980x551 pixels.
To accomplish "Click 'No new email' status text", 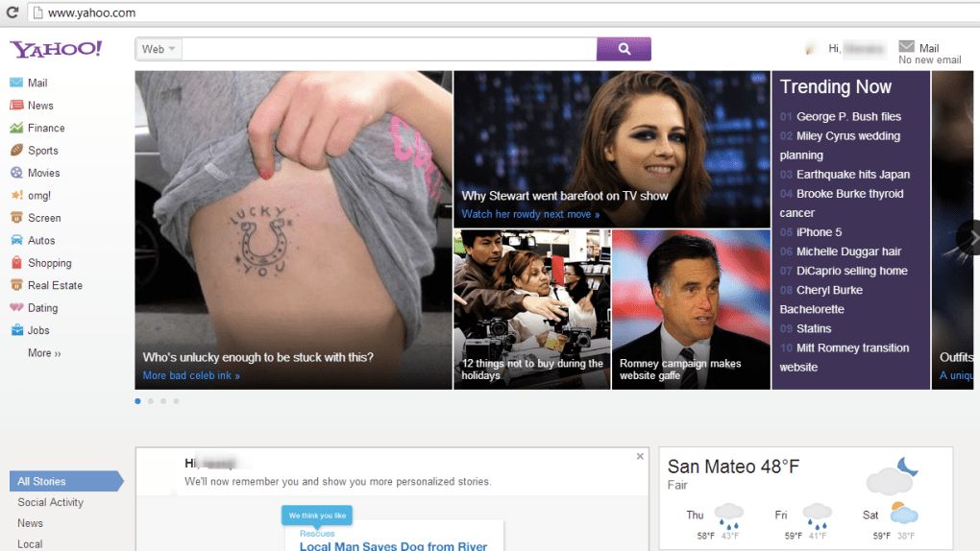I will coord(929,60).
